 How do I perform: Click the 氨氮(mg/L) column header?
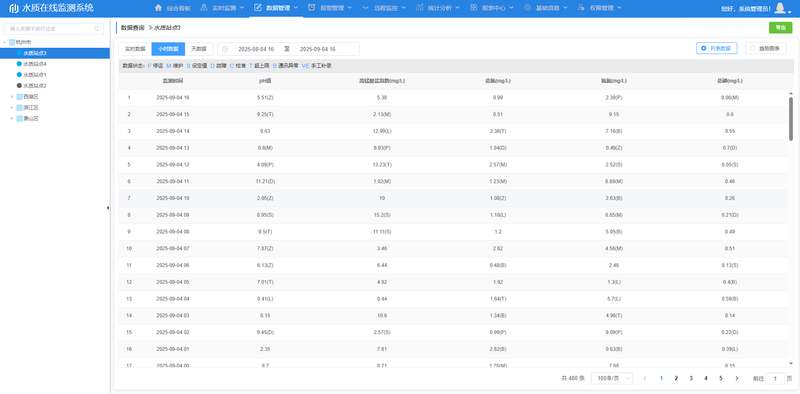(614, 81)
